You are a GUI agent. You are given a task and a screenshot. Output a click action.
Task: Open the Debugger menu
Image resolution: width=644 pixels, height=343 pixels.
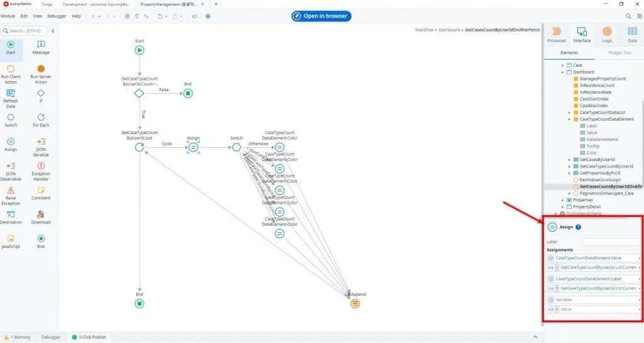coord(57,16)
